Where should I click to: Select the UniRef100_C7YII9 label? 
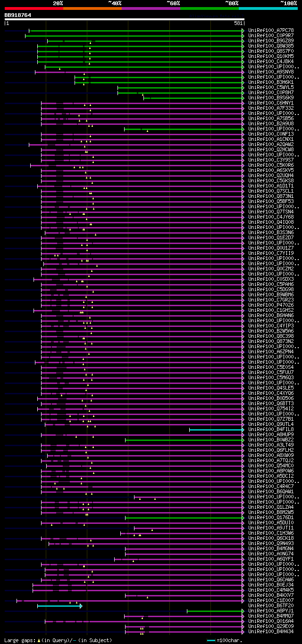[x=271, y=253]
